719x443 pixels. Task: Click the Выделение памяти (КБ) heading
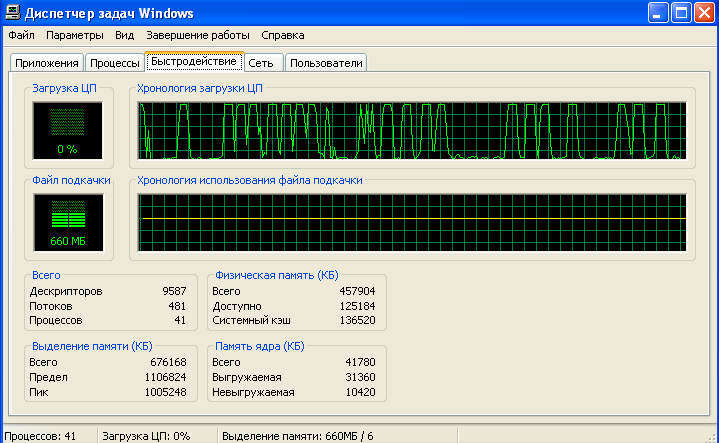(x=92, y=346)
